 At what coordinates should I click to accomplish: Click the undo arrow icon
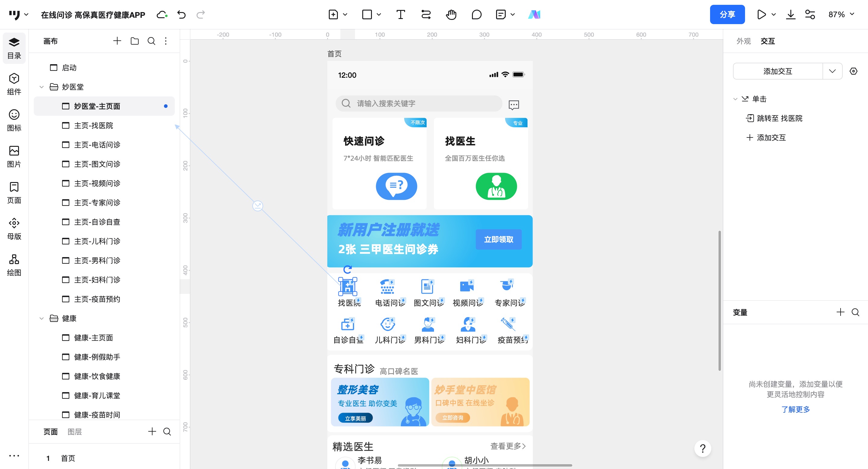point(181,14)
